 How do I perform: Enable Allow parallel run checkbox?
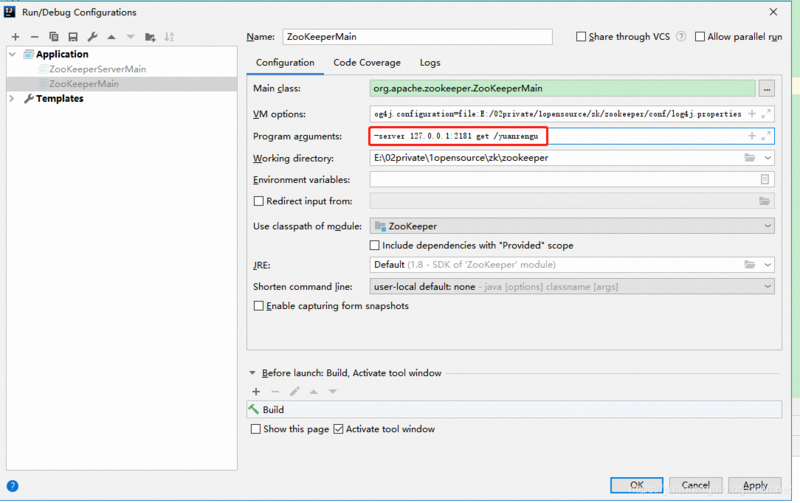pyautogui.click(x=700, y=37)
